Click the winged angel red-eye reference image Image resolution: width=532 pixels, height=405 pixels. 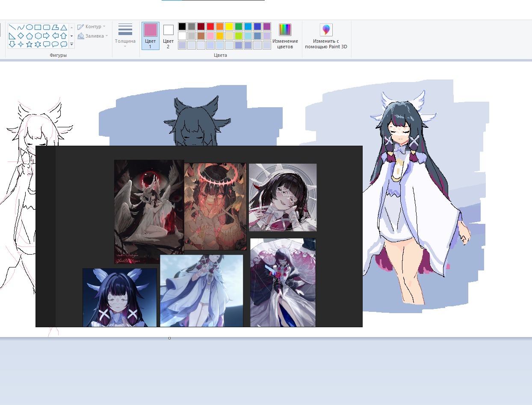point(149,212)
